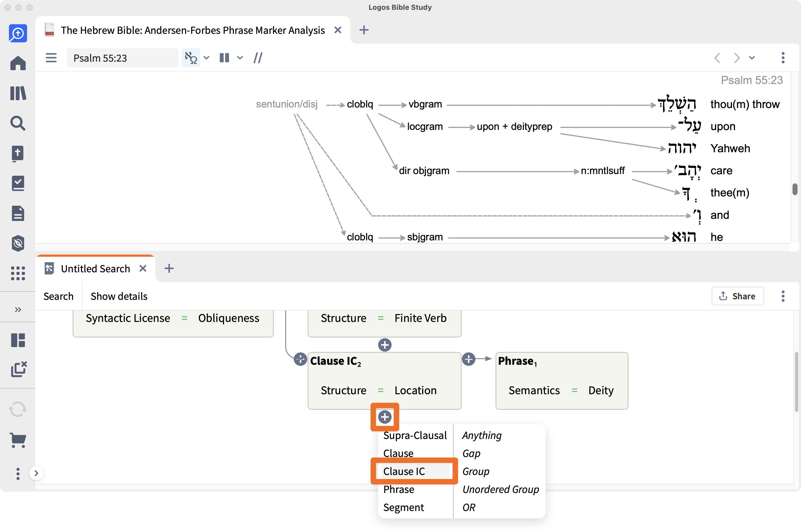This screenshot has height=532, width=801.
Task: Open the Bible cross book icon
Action: (x=18, y=153)
